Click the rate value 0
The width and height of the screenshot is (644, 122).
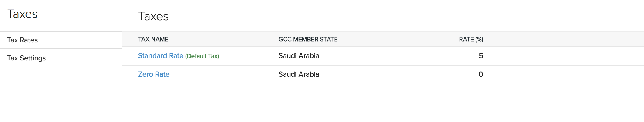pos(481,74)
